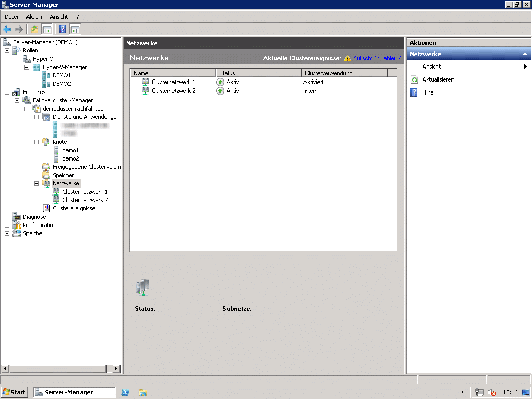The width and height of the screenshot is (532, 399).
Task: Click the DE language indicator
Action: tap(463, 392)
